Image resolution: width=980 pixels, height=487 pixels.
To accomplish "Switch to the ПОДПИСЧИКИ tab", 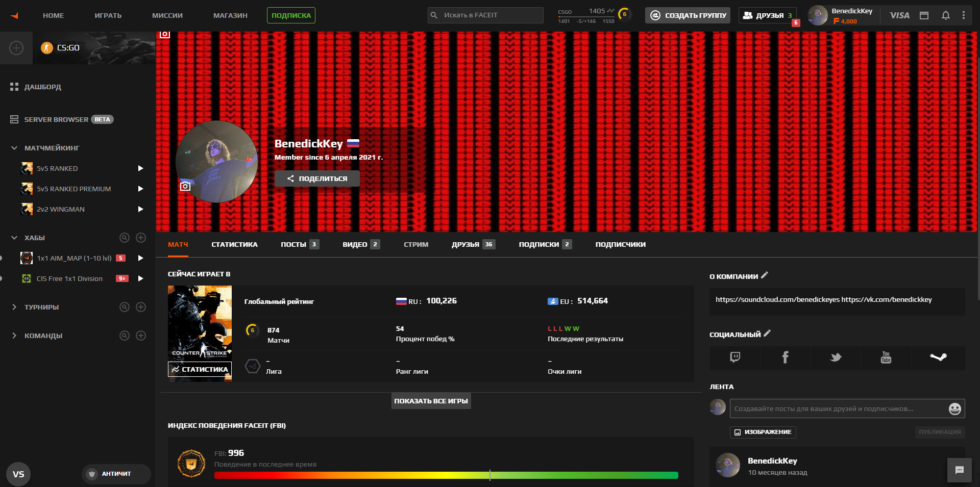I will 620,244.
